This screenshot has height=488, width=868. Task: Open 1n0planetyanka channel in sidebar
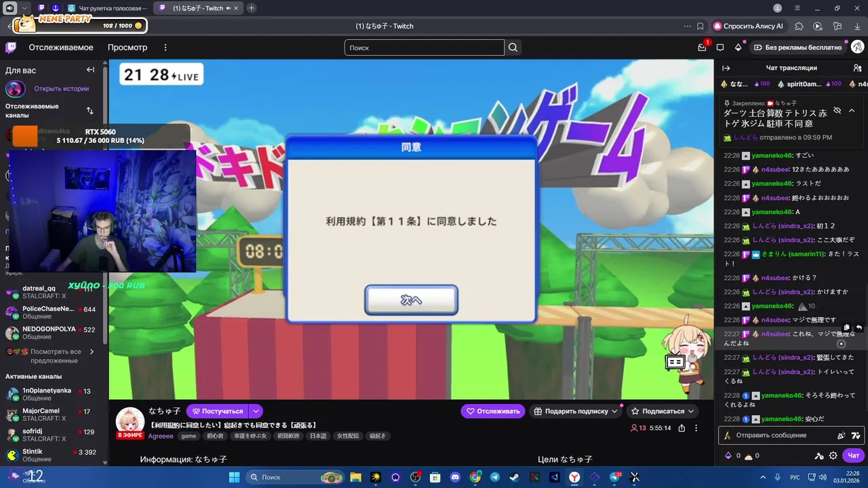(x=52, y=395)
